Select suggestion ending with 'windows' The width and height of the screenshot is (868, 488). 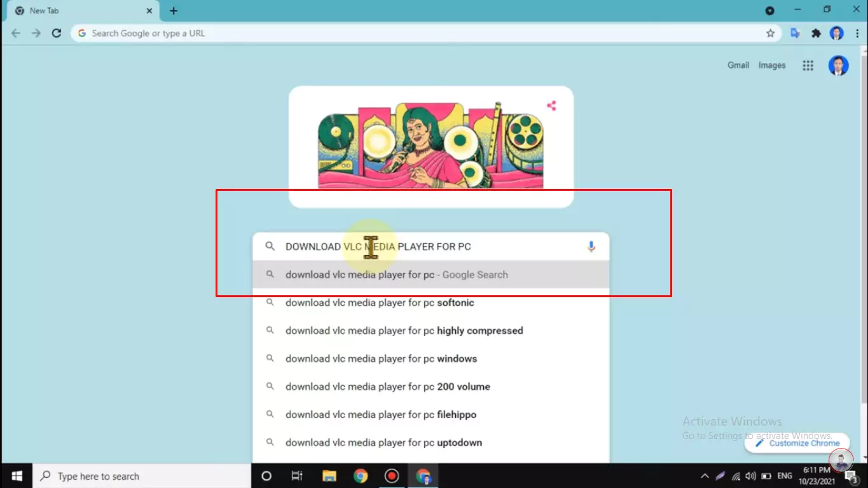[431, 359]
